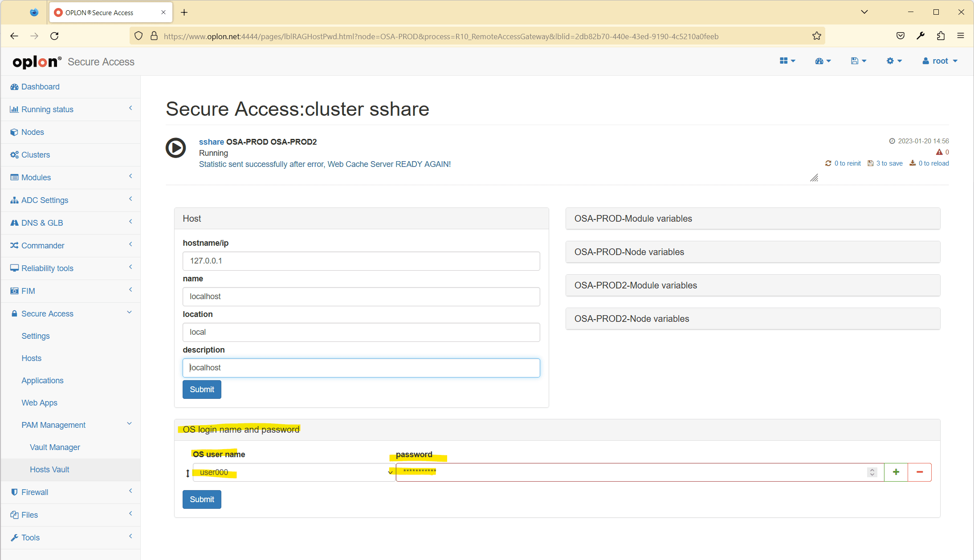Open Clusters from sidebar
974x560 pixels.
coord(70,155)
